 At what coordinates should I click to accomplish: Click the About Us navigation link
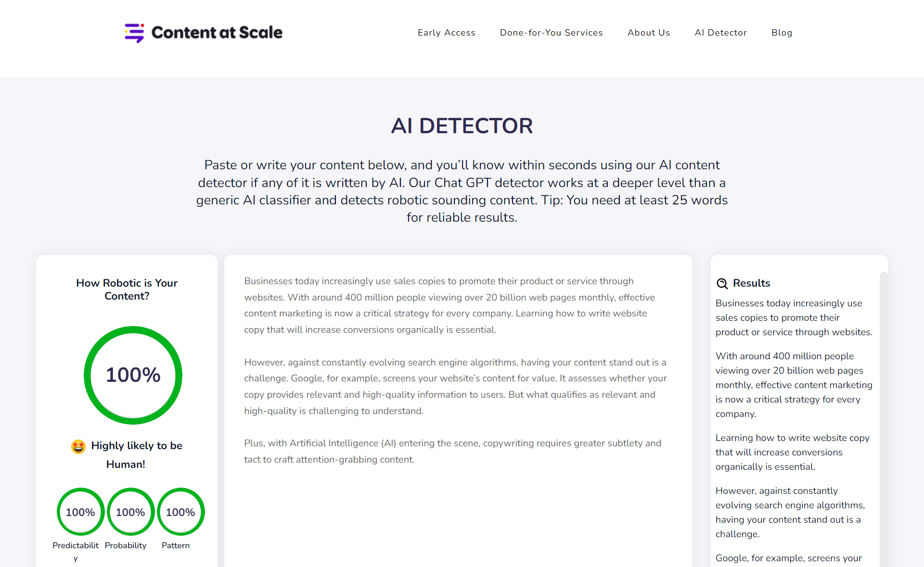648,32
